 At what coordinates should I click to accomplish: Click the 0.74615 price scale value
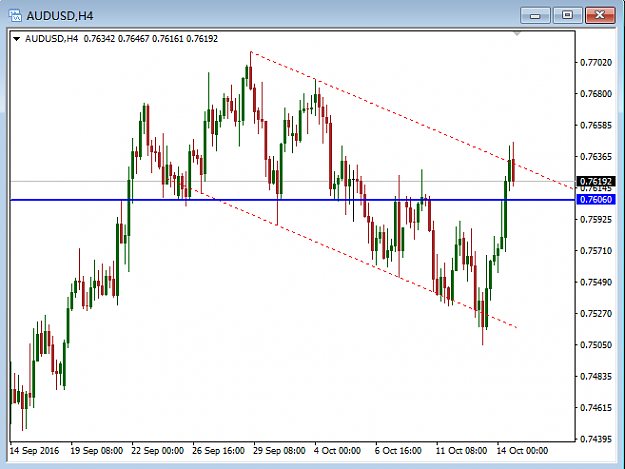tap(596, 408)
